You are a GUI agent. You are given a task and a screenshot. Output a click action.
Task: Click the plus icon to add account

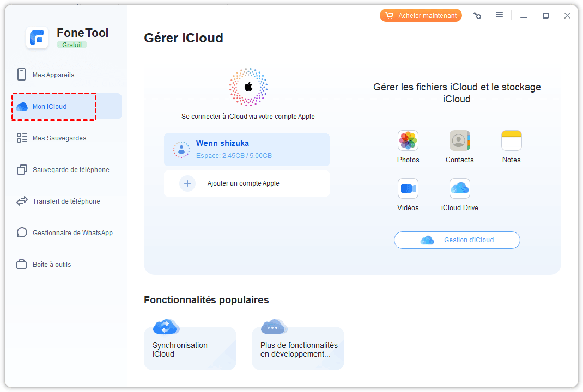187,183
